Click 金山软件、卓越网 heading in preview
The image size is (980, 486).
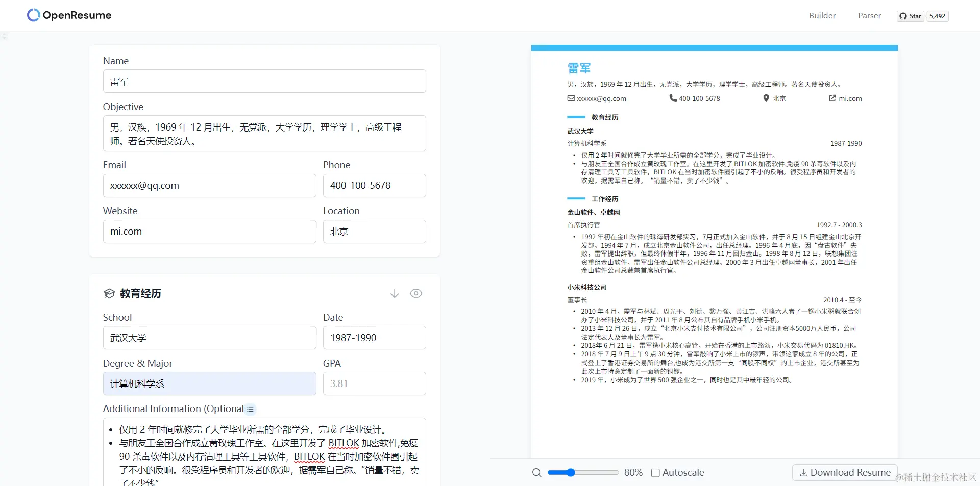594,212
